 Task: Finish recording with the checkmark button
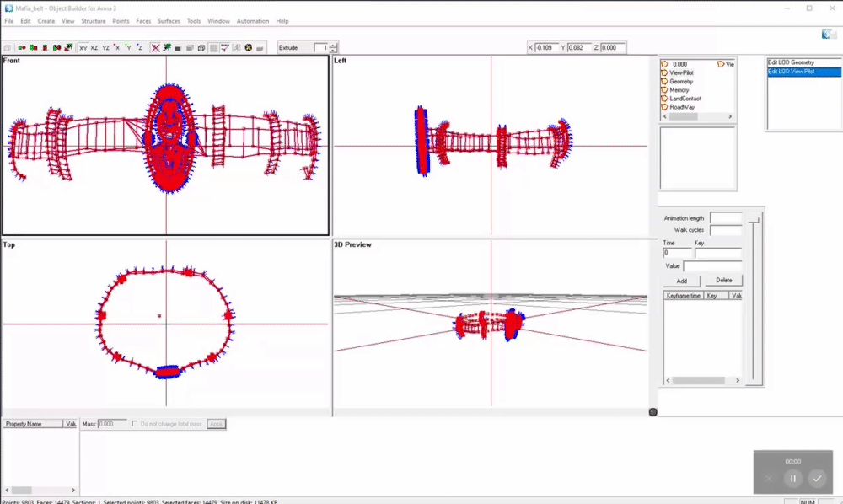click(817, 478)
